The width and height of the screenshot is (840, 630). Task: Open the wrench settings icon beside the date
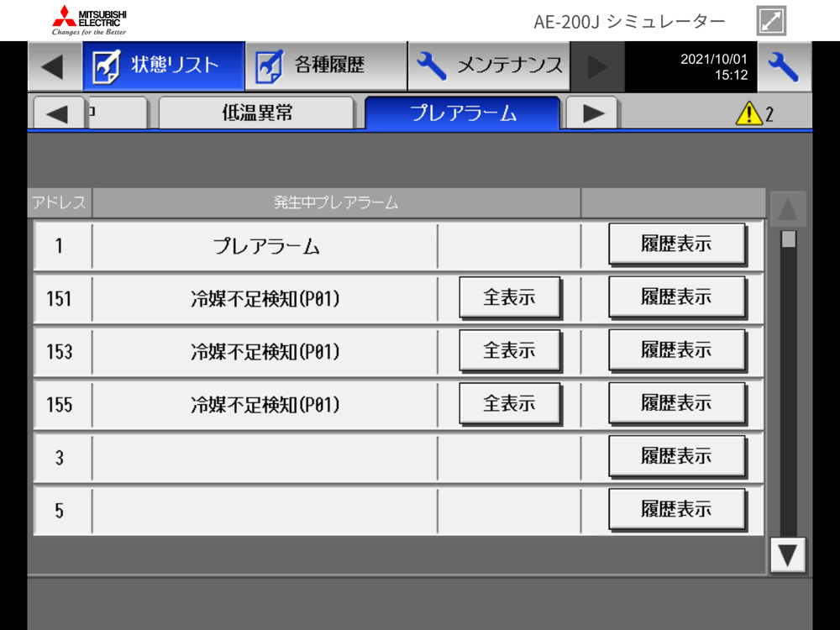(785, 67)
